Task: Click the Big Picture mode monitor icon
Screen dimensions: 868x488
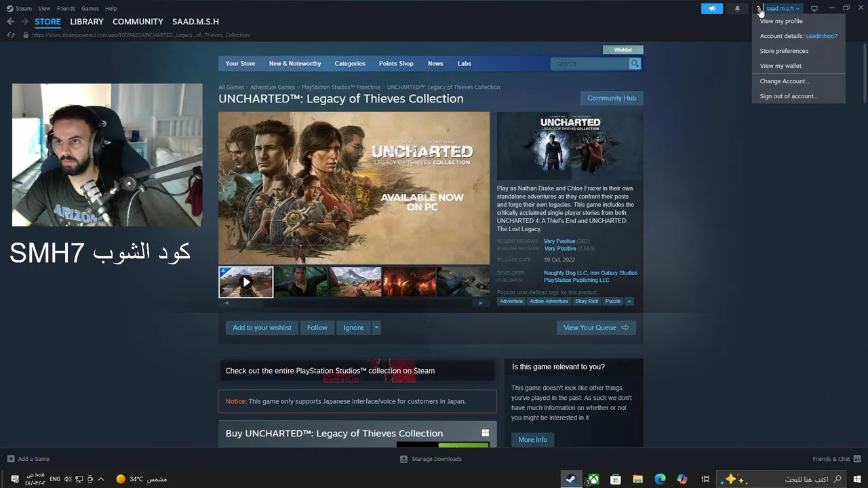Action: [814, 8]
